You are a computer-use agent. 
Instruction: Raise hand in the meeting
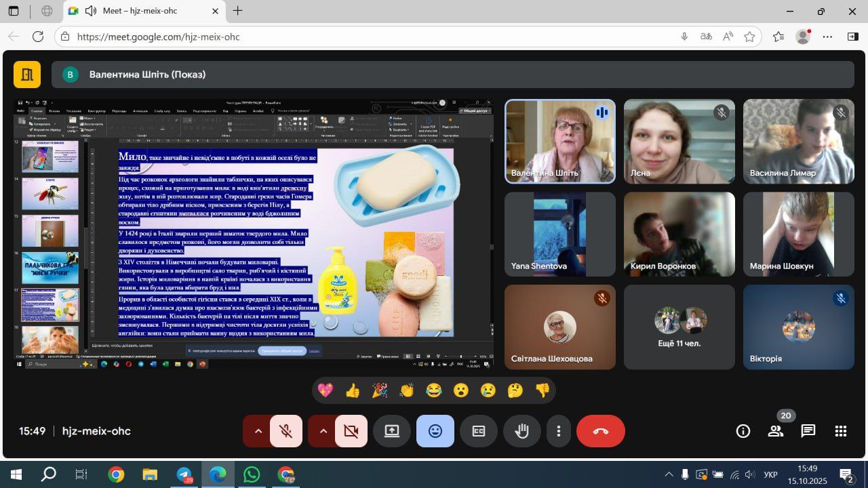pos(521,431)
